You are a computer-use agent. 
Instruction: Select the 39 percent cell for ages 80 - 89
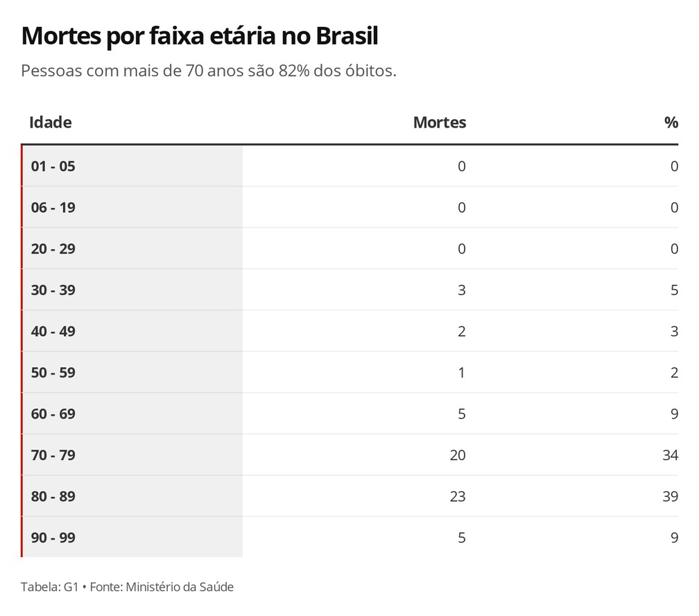click(x=670, y=496)
